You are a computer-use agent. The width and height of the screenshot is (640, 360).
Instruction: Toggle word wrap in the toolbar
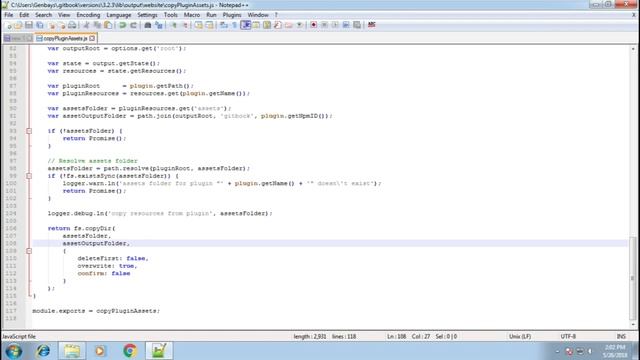[x=224, y=25]
